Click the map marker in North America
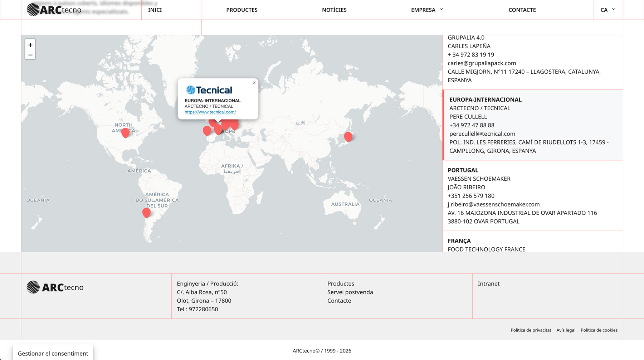The width and height of the screenshot is (644, 360). (125, 132)
